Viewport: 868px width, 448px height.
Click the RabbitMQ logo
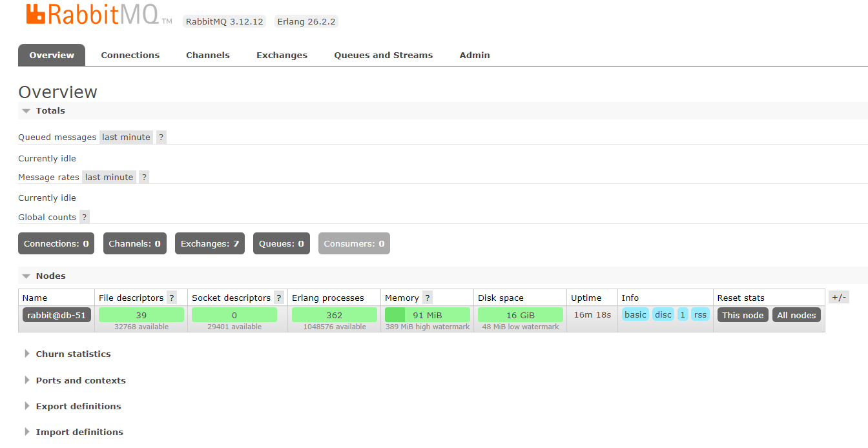coord(99,14)
